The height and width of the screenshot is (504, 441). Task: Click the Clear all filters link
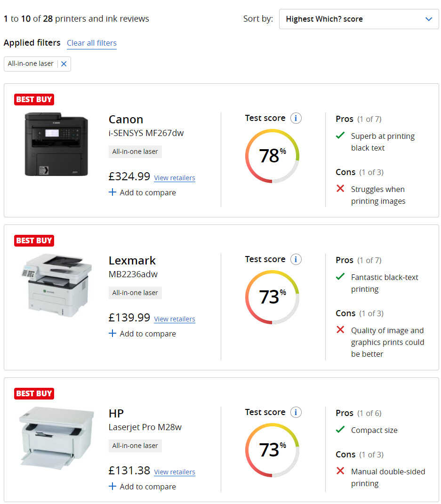coord(92,43)
